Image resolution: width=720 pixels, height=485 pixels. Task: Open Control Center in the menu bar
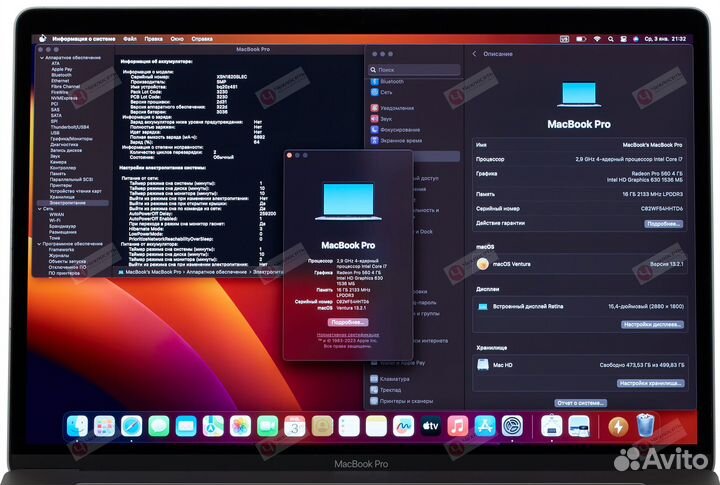point(624,39)
